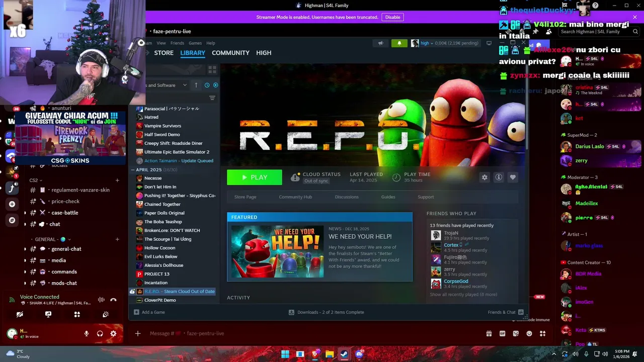This screenshot has width=644, height=362.
Task: Add R.E.P.O. to favorites heart
Action: [513, 177]
